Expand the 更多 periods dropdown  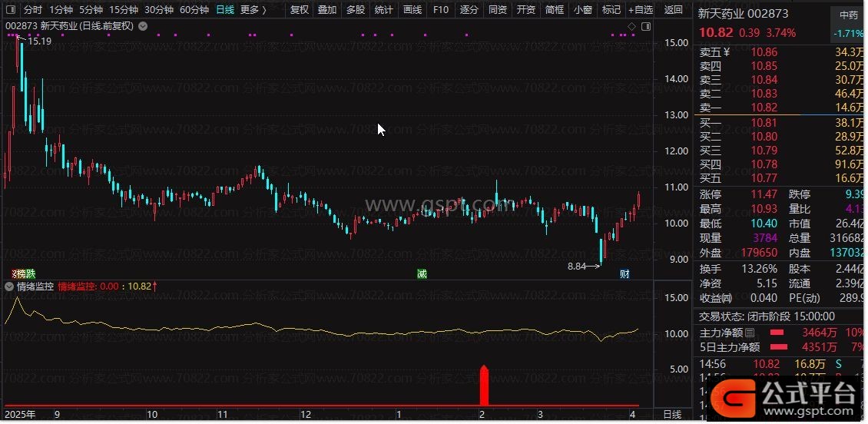coord(253,10)
